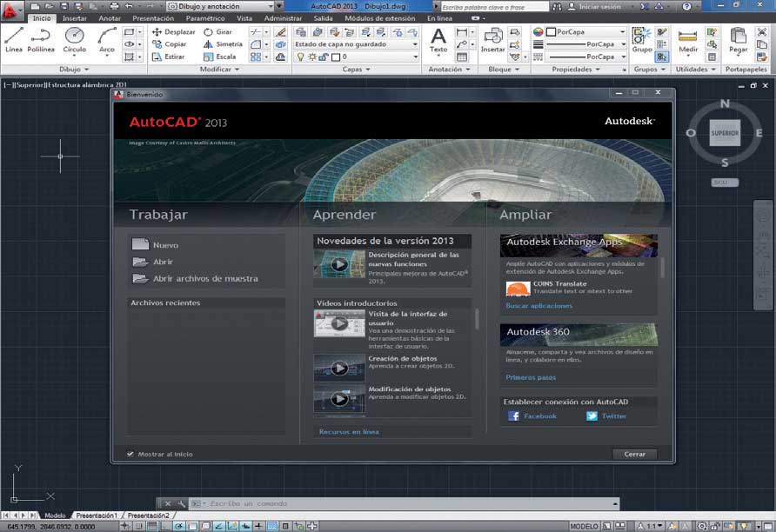Open the Vista ribbon tab

pyautogui.click(x=244, y=18)
